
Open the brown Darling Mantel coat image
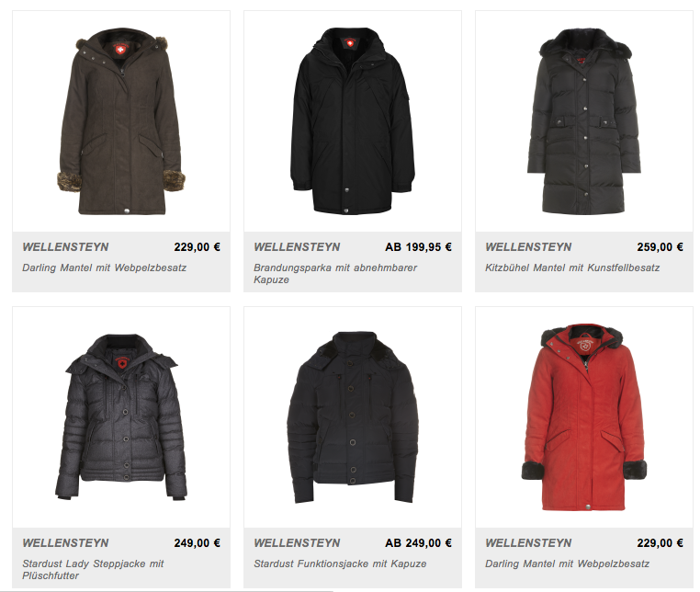121,121
